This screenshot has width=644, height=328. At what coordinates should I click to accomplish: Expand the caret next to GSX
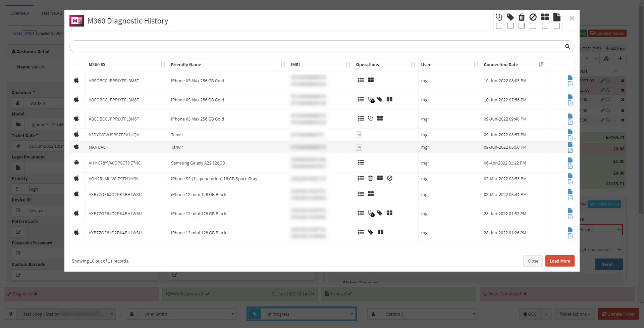[x=546, y=314]
